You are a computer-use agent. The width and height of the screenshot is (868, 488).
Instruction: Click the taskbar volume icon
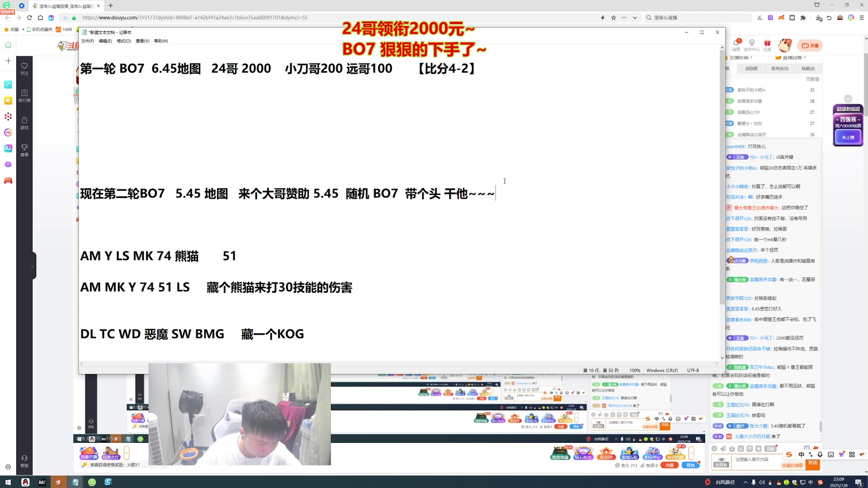click(x=762, y=482)
